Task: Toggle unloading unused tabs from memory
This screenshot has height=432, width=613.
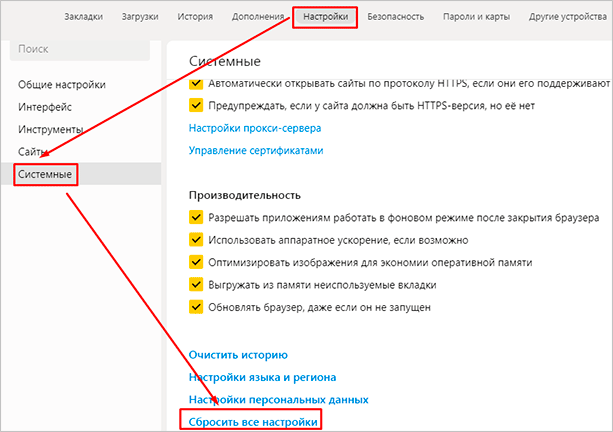Action: [196, 285]
